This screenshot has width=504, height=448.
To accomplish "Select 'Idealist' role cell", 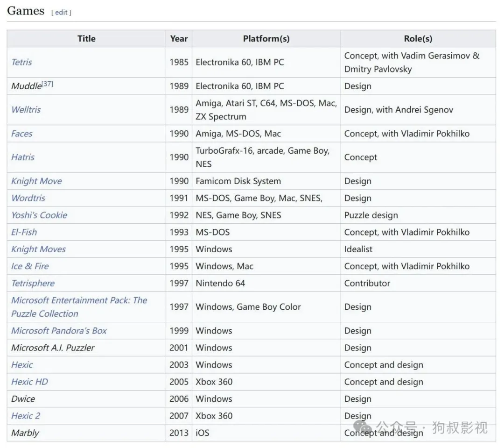I will (418, 249).
